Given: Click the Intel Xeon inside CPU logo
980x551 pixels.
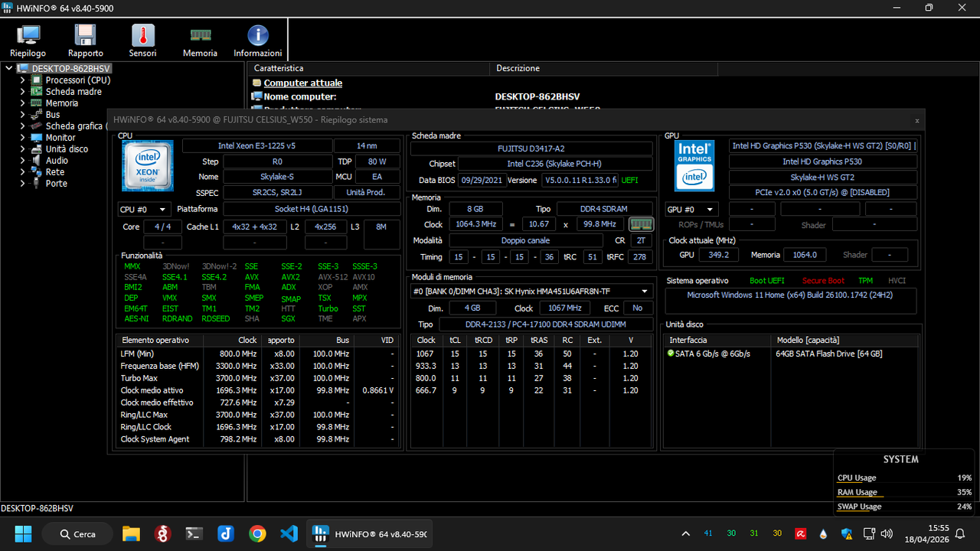Looking at the screenshot, I should [147, 165].
